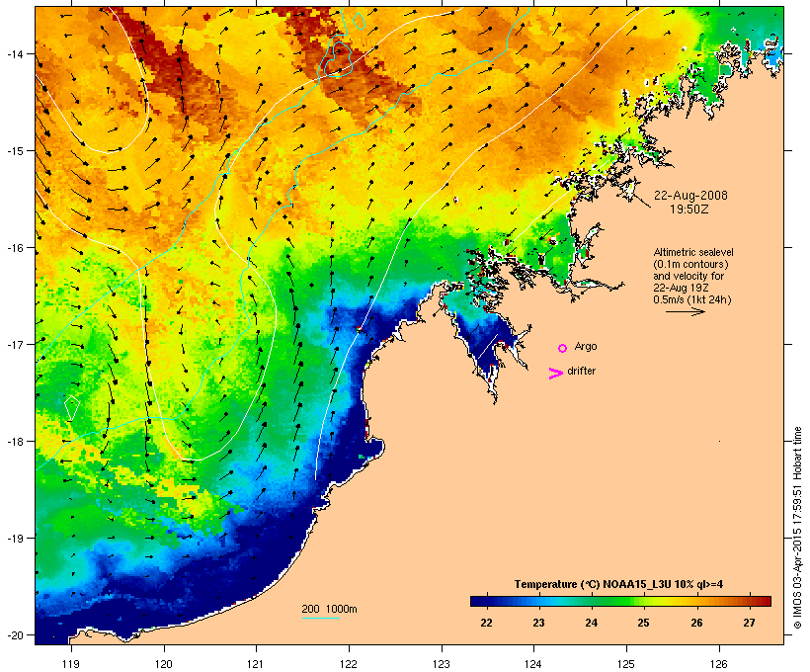
Task: Click the cyan 200 1000m depth line sample
Action: (x=321, y=618)
